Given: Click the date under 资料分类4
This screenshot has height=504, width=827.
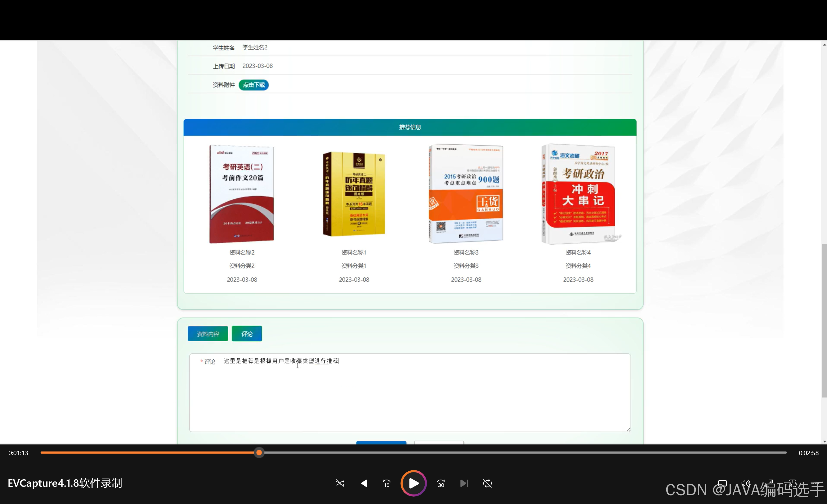Looking at the screenshot, I should pyautogui.click(x=578, y=279).
